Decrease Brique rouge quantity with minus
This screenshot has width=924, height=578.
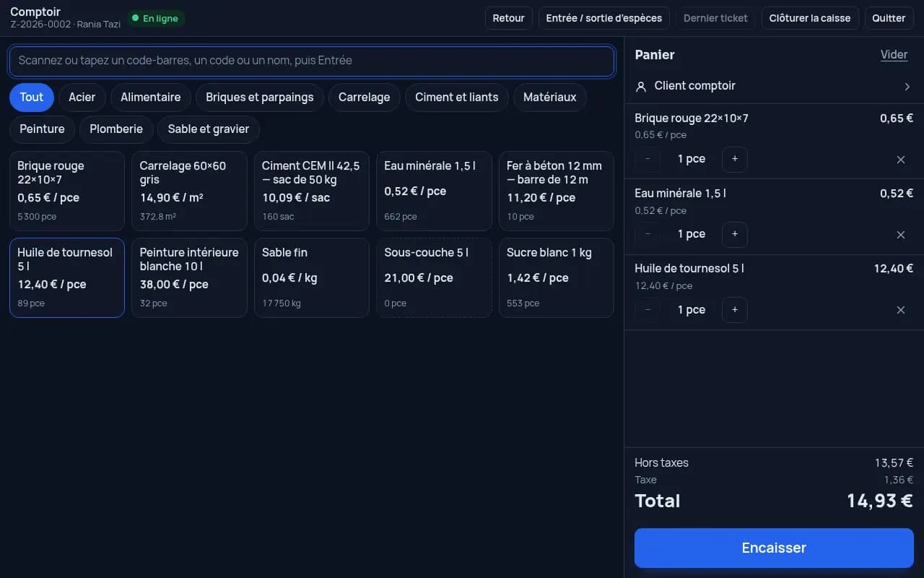[648, 159]
